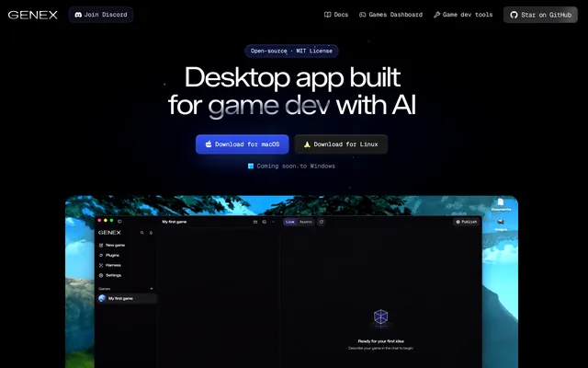
Task: Switch to the Live tab
Action: coord(290,222)
